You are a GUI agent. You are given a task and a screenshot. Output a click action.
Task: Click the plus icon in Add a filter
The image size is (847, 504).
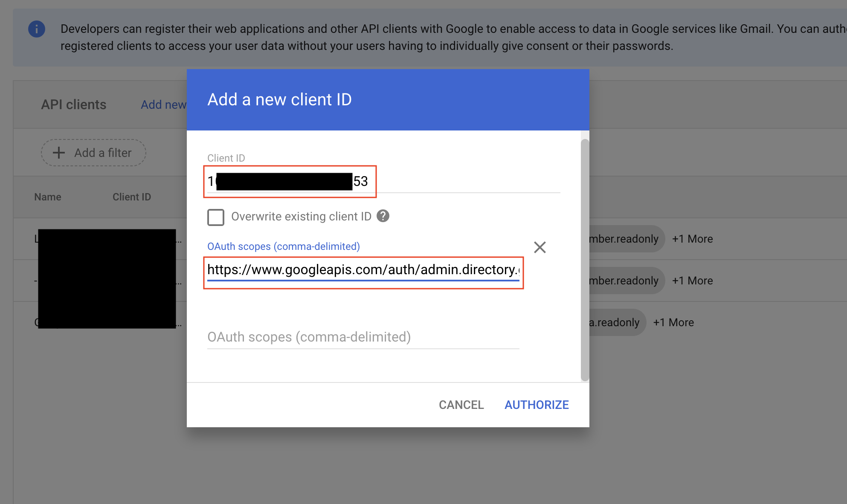59,153
